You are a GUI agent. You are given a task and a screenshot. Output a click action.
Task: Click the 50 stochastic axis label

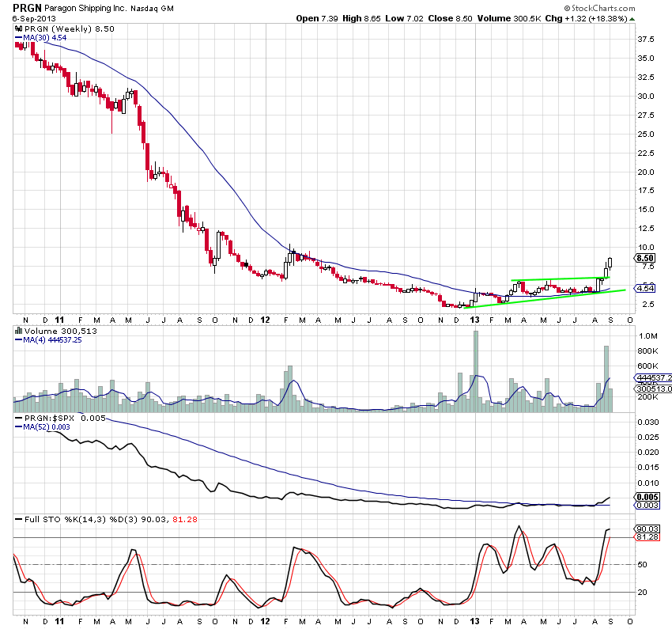click(643, 565)
